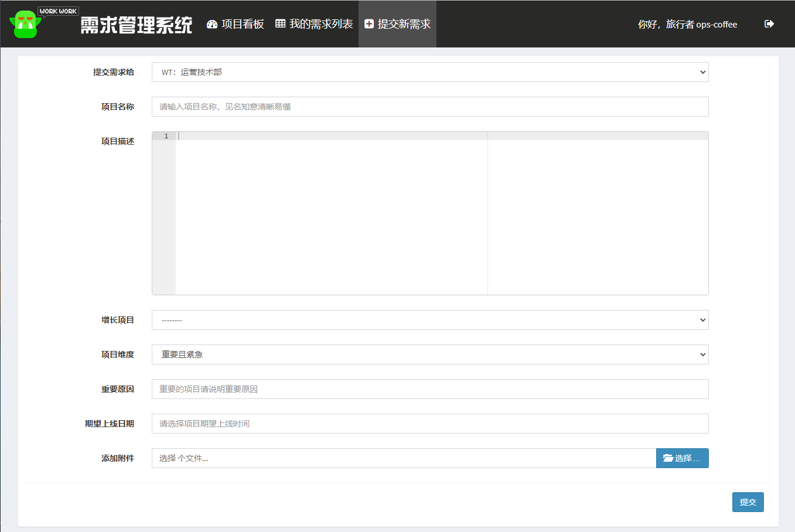Click the 需求管理系统 site title
The height and width of the screenshot is (532, 795).
[x=136, y=25]
